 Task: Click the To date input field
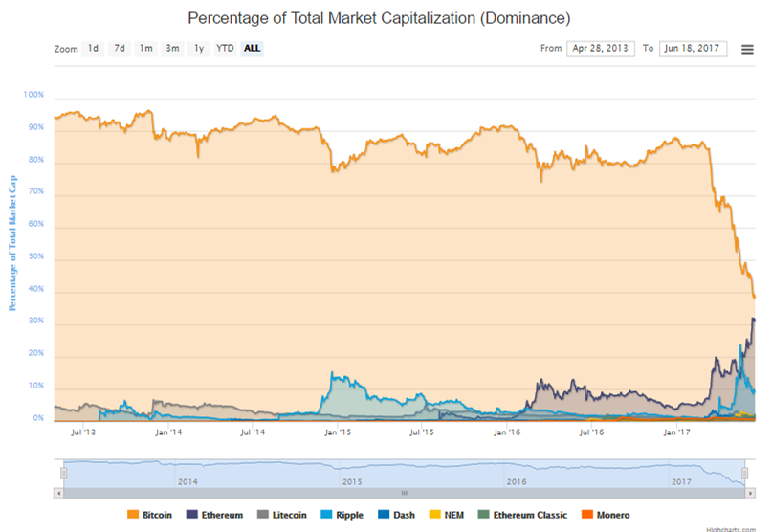tap(693, 48)
